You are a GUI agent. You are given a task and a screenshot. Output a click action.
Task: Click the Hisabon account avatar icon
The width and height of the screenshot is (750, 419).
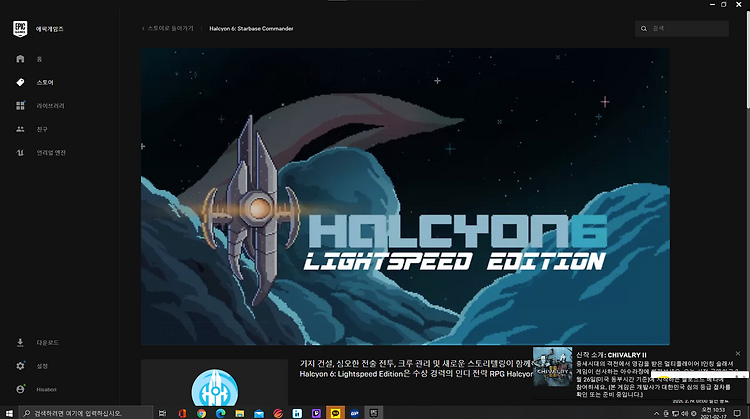click(x=20, y=389)
